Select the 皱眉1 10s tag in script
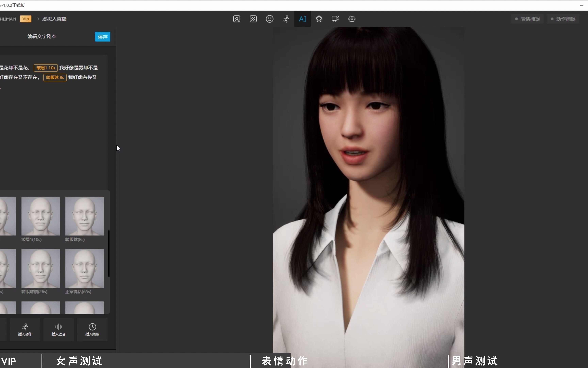This screenshot has height=368, width=588. coord(46,68)
